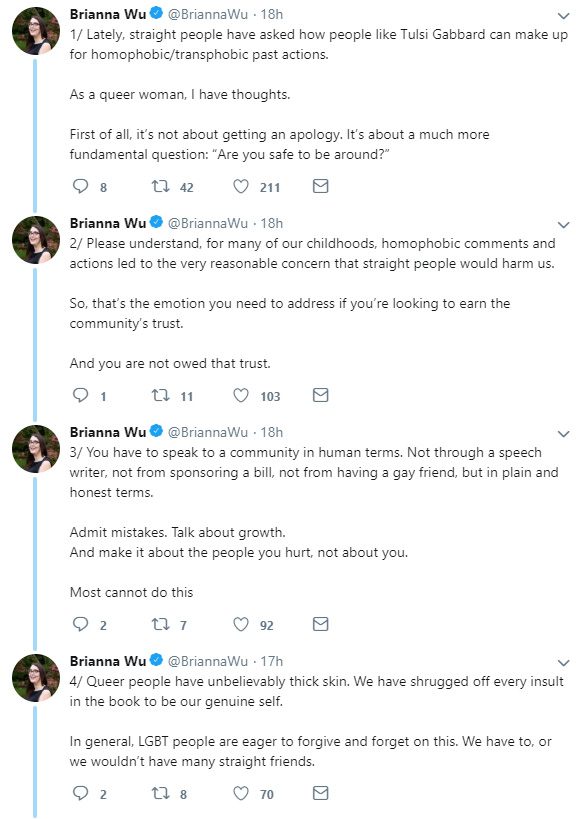578x819 pixels.
Task: Open the @BriannaWu handle on the 2/ tweet
Action: click(208, 223)
